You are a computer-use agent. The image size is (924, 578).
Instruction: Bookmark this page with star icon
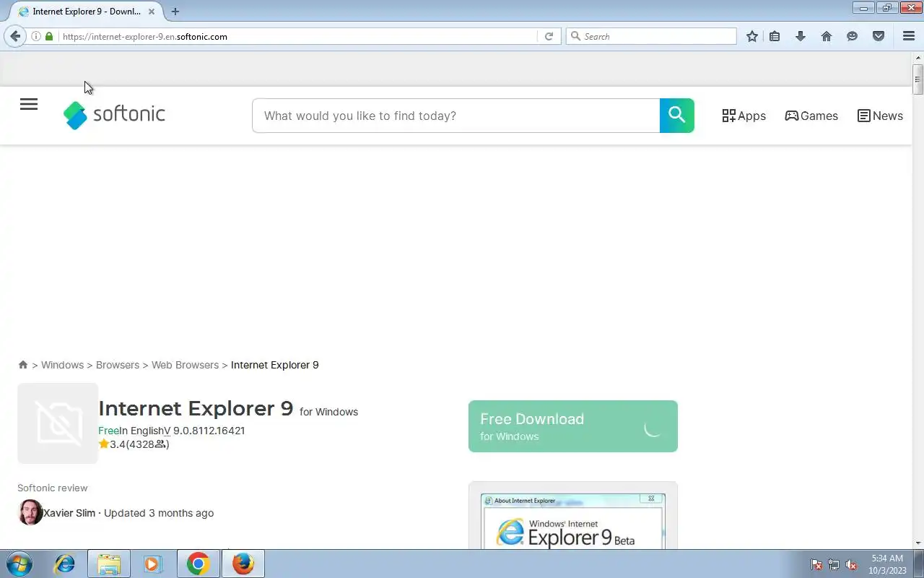coord(752,36)
